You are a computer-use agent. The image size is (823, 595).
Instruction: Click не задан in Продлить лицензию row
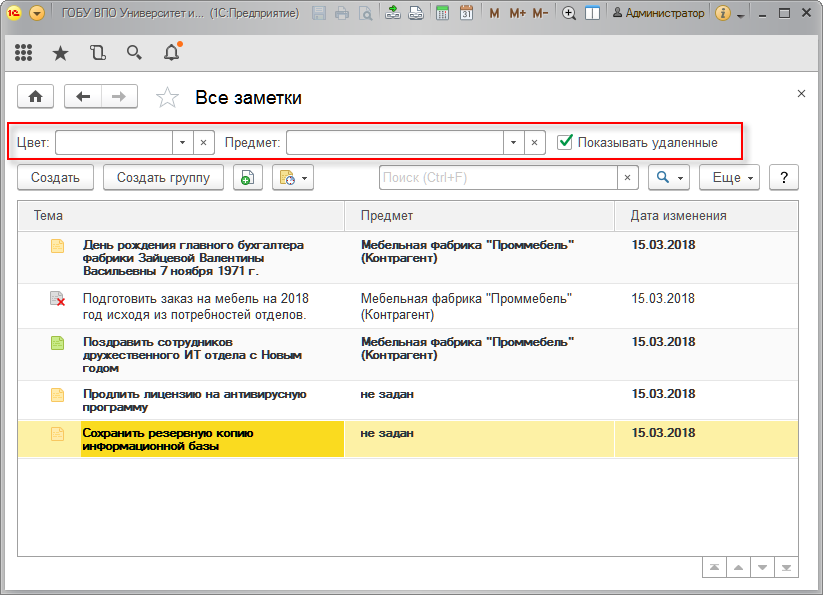point(387,394)
